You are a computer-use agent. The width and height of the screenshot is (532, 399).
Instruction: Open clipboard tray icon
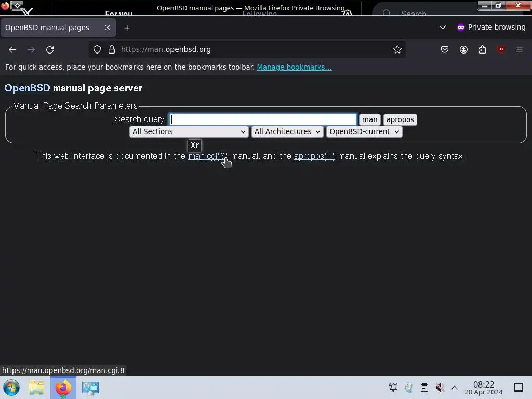424,388
